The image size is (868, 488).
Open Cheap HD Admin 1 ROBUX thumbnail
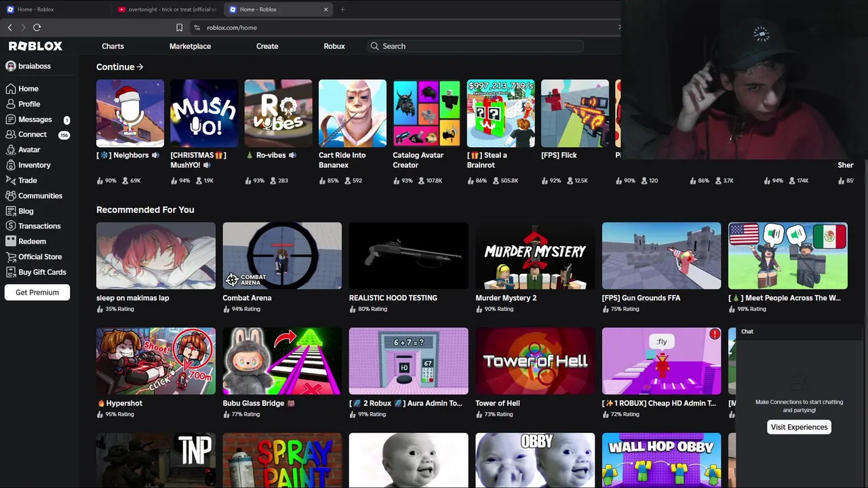[661, 361]
